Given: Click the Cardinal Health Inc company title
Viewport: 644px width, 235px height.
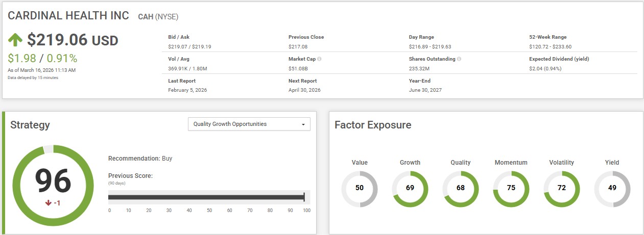Looking at the screenshot, I should click(68, 16).
